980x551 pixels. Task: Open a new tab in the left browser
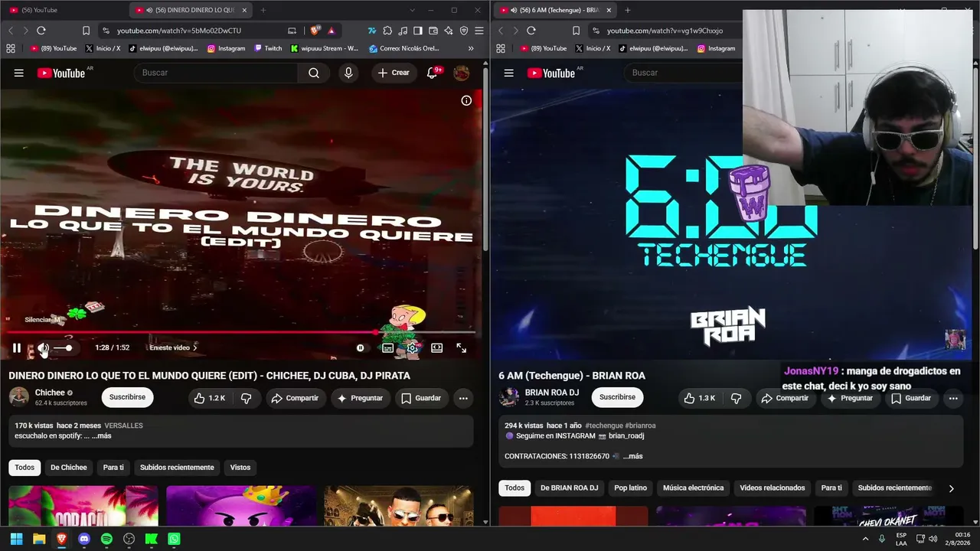click(x=263, y=10)
